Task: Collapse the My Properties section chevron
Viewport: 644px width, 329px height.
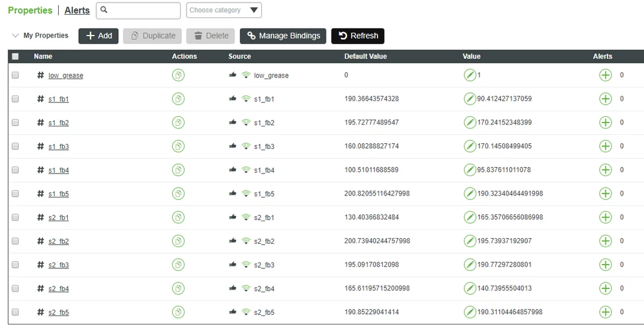Action: [x=15, y=35]
